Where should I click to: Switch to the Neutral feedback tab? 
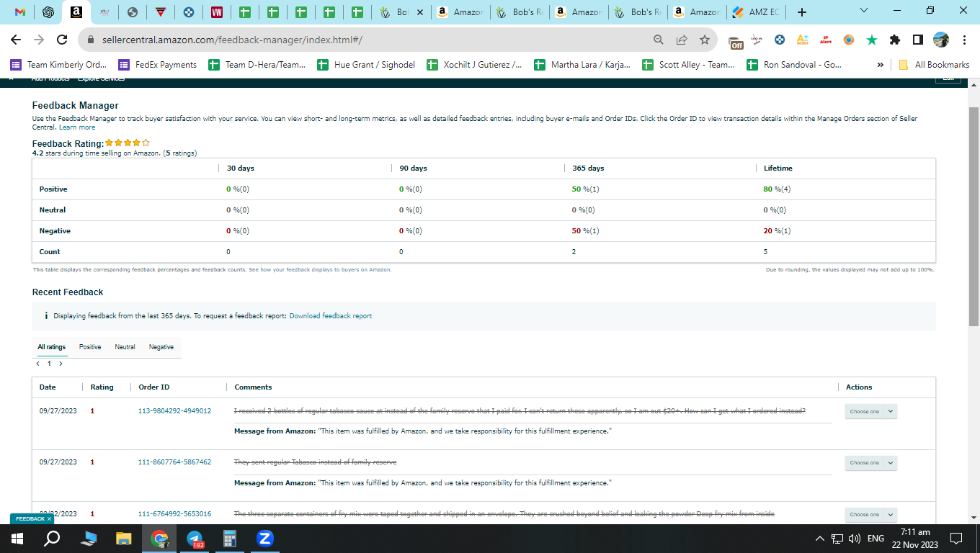tap(125, 347)
